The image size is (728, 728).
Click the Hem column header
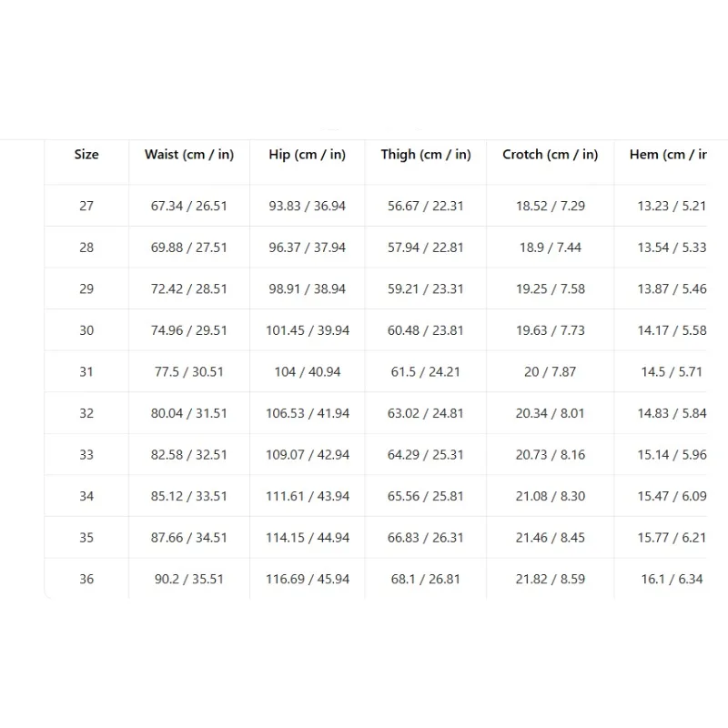668,155
